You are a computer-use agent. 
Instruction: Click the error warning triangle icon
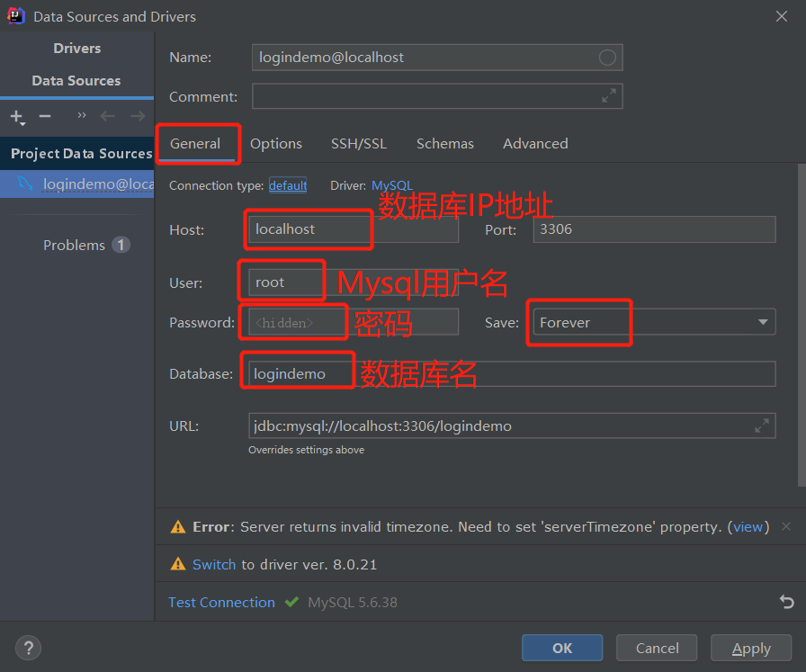(x=178, y=527)
